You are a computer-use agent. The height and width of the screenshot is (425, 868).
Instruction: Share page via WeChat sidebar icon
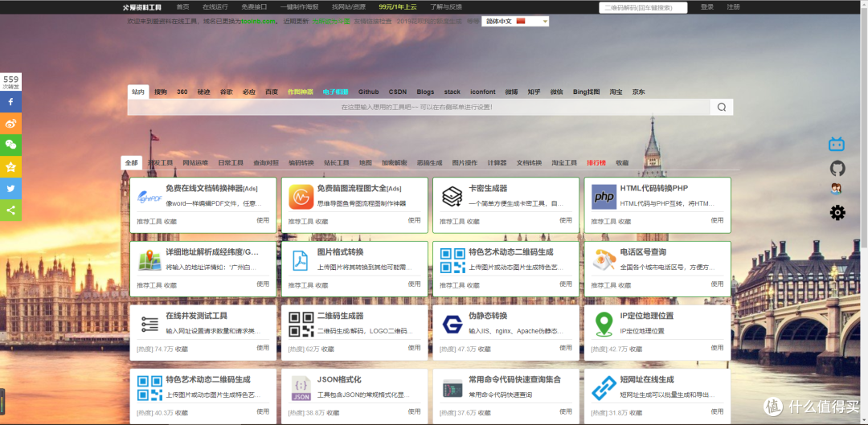point(10,145)
